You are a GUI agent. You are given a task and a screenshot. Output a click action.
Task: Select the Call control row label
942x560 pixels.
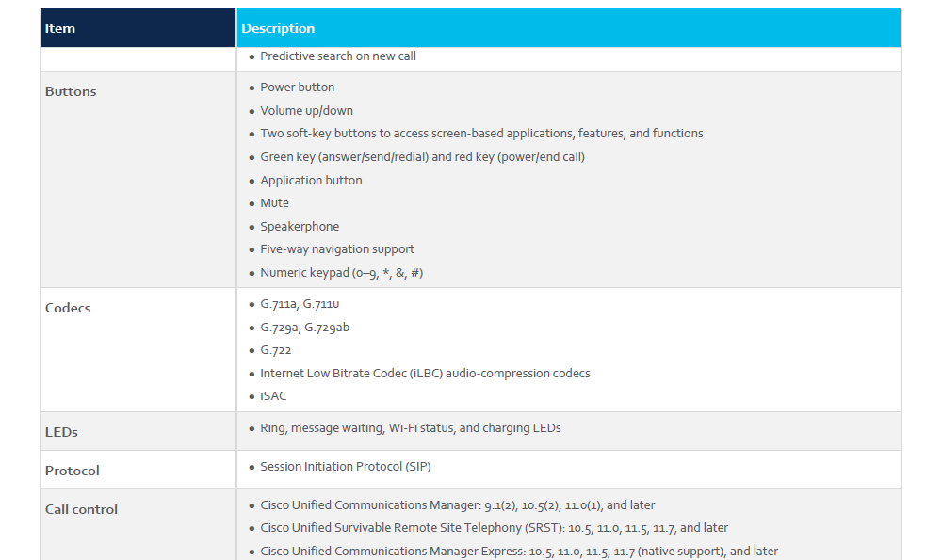(x=82, y=509)
